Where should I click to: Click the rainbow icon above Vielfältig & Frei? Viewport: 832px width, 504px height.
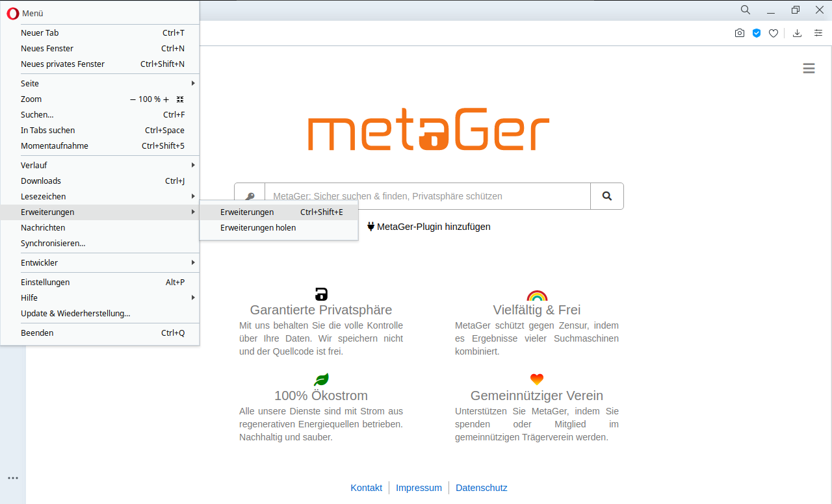pos(537,296)
